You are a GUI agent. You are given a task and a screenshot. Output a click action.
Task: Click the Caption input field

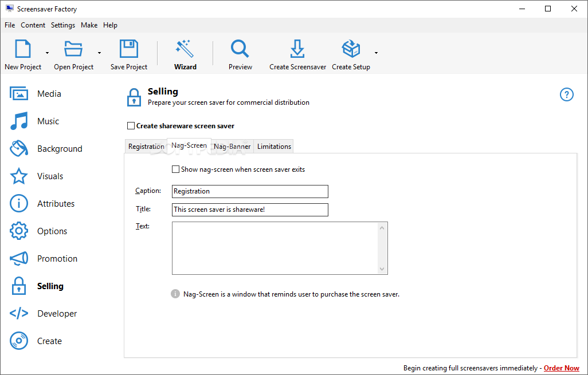coord(250,191)
